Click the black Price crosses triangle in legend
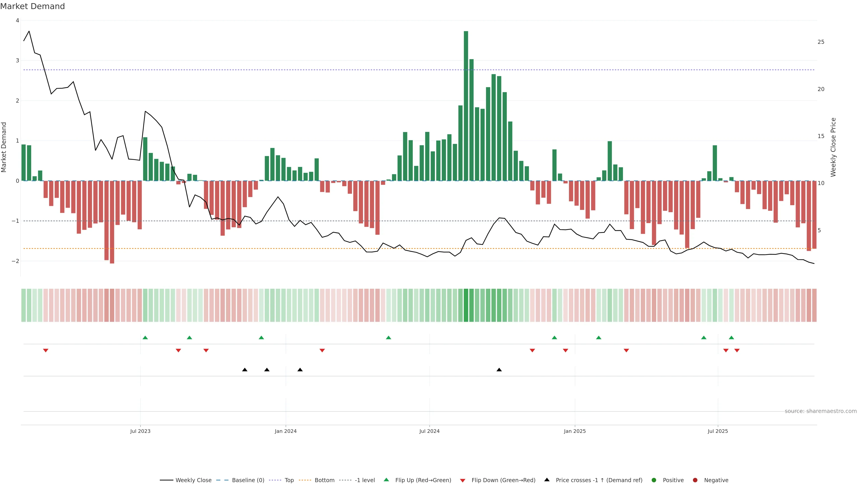The height and width of the screenshot is (488, 868). (x=547, y=480)
